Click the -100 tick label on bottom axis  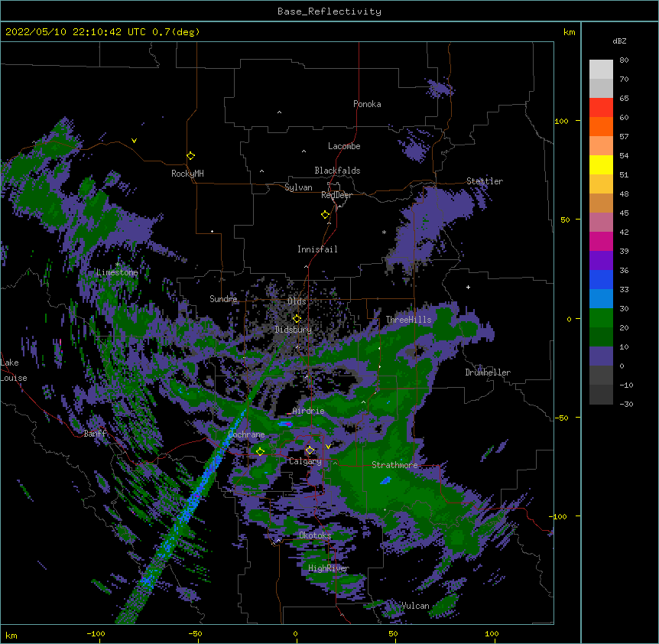pyautogui.click(x=96, y=633)
